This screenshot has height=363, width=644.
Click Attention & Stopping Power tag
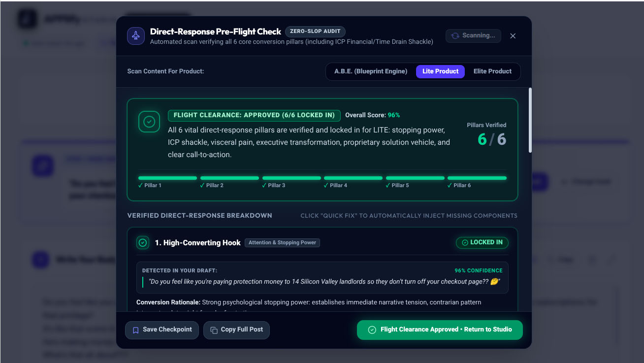coord(282,243)
